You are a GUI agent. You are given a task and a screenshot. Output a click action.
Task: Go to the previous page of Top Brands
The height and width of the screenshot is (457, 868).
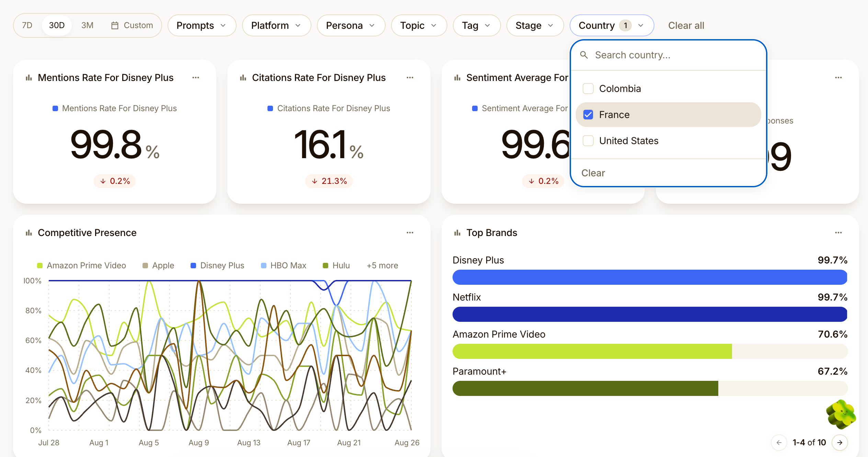[779, 443]
